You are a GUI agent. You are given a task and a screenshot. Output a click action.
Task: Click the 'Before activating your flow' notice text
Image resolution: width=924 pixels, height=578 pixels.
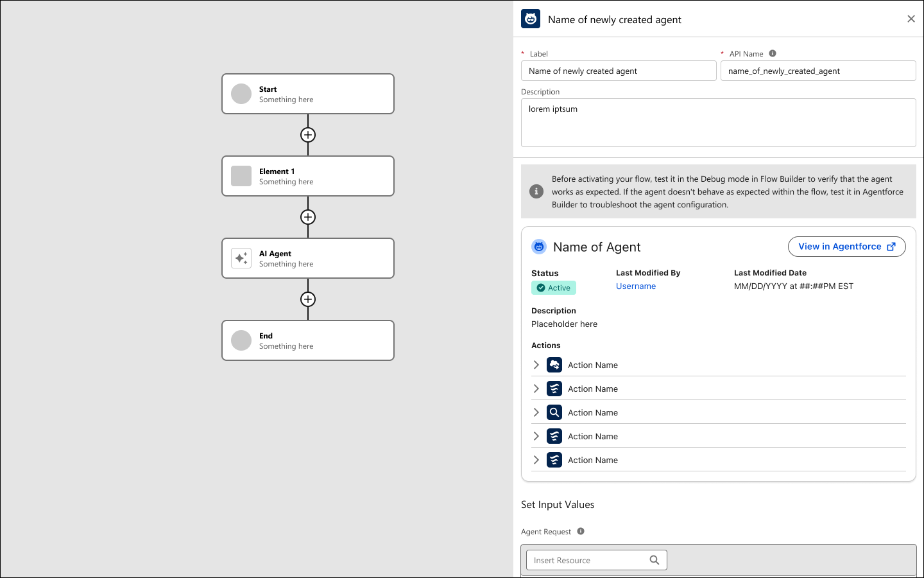coord(728,192)
